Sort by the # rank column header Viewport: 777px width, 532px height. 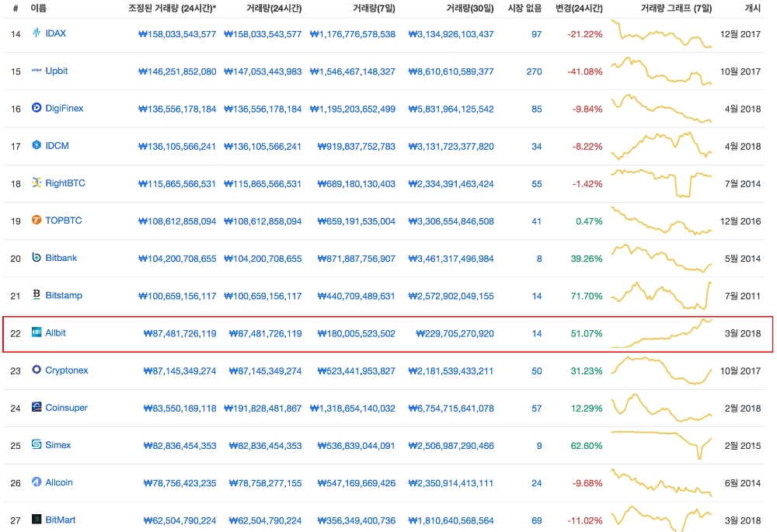16,8
